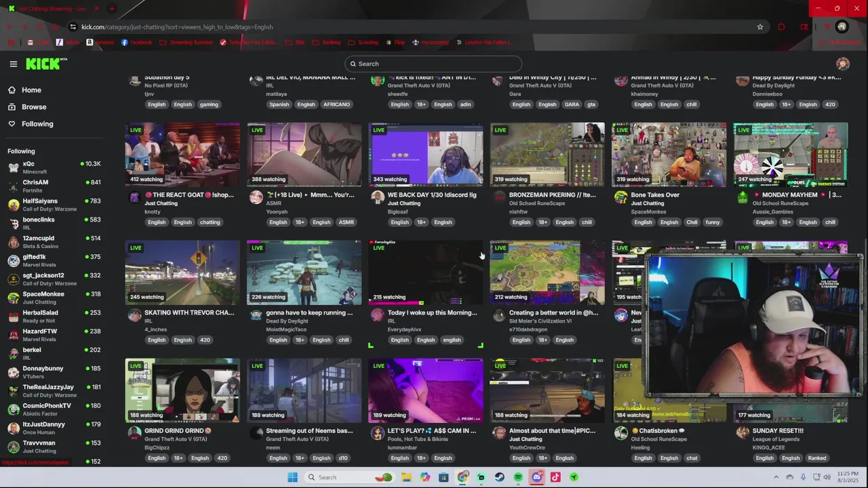Viewport: 868px width, 488px height.
Task: Open Steam from the taskbar
Action: (x=499, y=477)
